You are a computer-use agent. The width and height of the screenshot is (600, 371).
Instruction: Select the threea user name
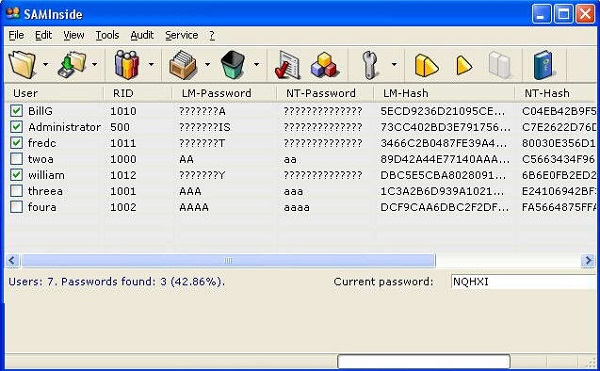click(x=45, y=191)
